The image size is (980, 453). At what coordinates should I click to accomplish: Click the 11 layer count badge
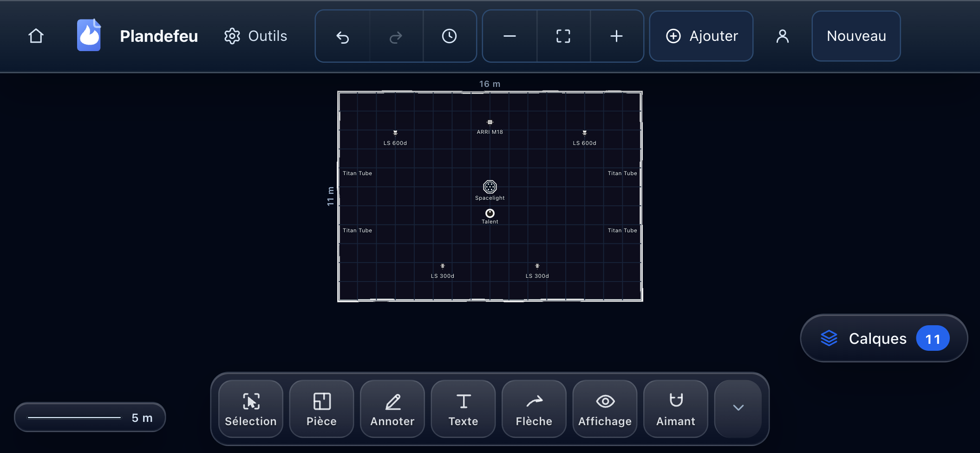coord(933,338)
